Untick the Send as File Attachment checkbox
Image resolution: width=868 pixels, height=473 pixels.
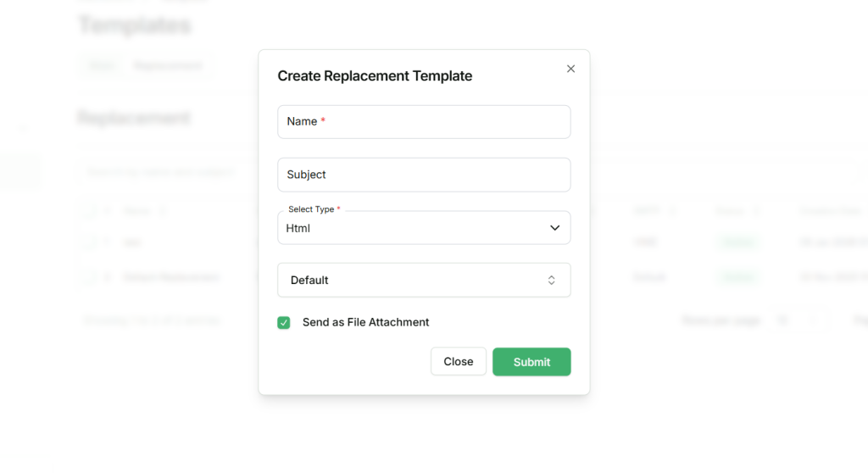coord(284,323)
